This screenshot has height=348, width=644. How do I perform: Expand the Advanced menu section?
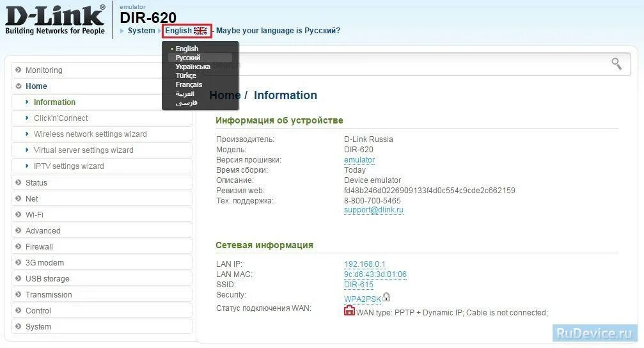click(102, 230)
